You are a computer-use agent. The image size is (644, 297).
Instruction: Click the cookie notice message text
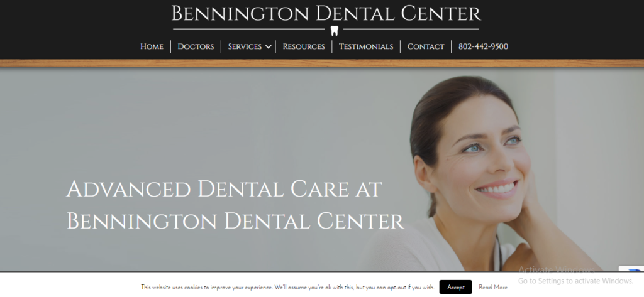tap(287, 287)
